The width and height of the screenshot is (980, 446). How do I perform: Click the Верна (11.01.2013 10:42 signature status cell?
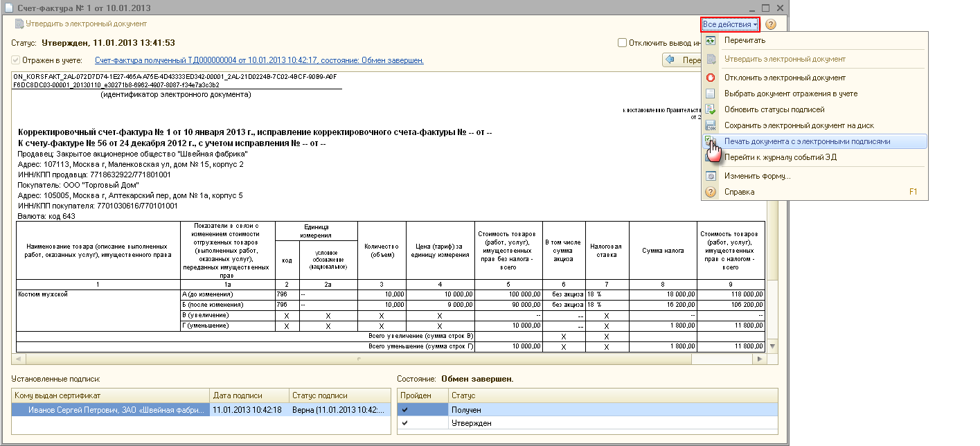click(x=339, y=410)
